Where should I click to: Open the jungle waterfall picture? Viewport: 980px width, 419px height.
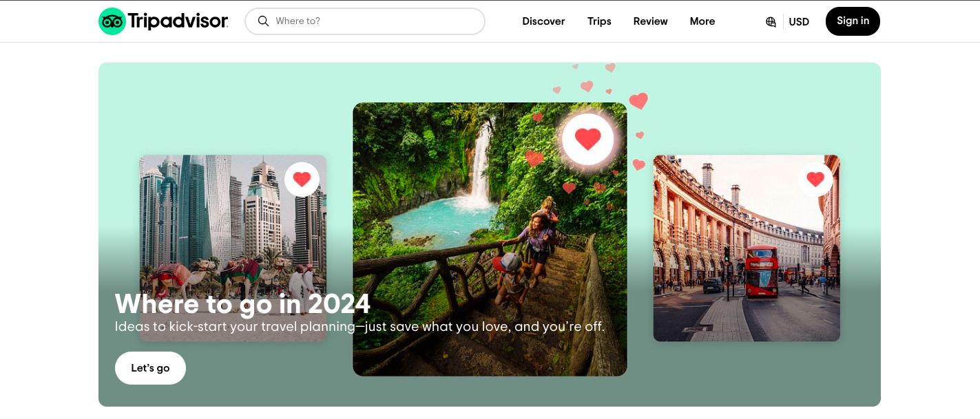(490, 239)
